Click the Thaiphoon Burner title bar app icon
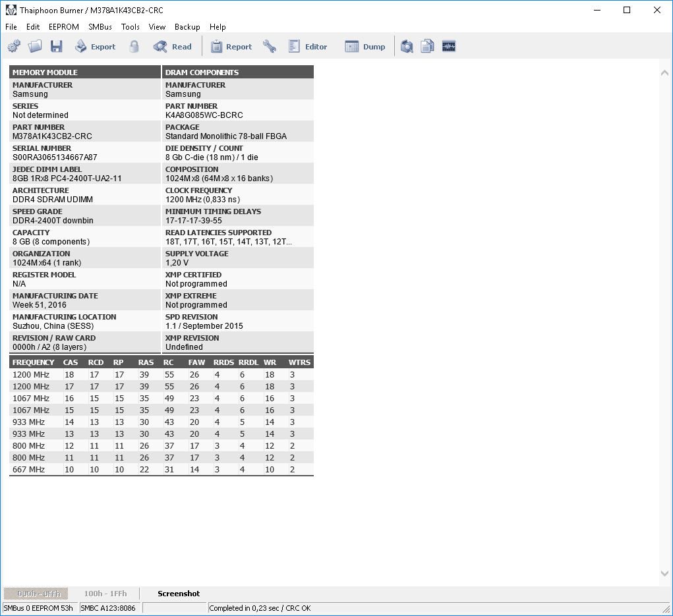This screenshot has height=616, width=673. point(11,10)
